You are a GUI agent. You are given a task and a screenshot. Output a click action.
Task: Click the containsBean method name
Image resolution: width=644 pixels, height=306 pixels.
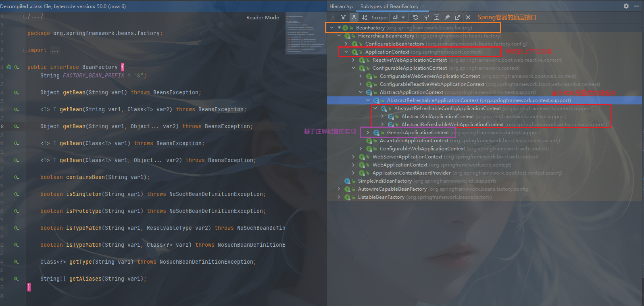[x=85, y=177]
